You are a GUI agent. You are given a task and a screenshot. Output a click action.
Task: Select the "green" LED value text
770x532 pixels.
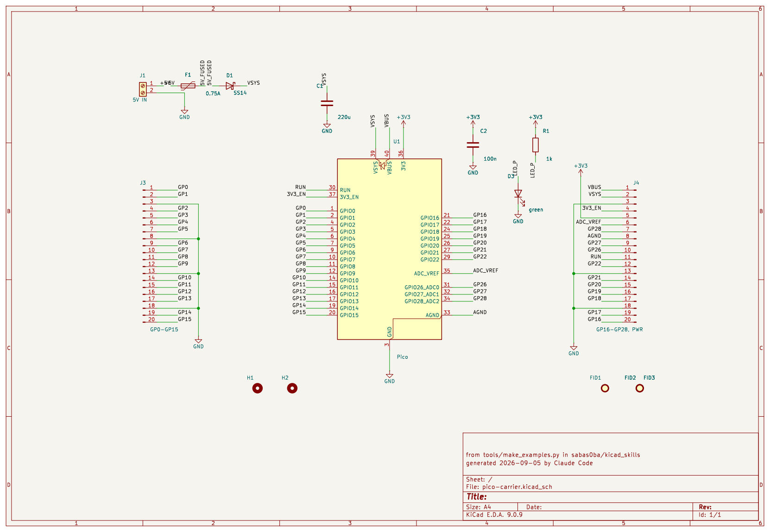pyautogui.click(x=536, y=210)
